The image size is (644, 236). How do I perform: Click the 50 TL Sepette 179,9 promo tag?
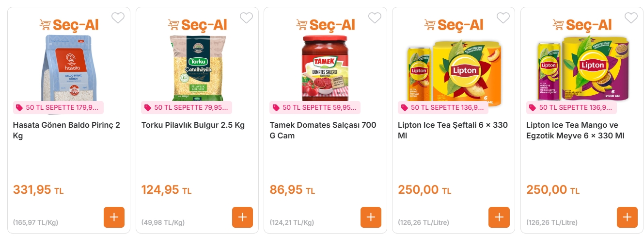pyautogui.click(x=58, y=107)
